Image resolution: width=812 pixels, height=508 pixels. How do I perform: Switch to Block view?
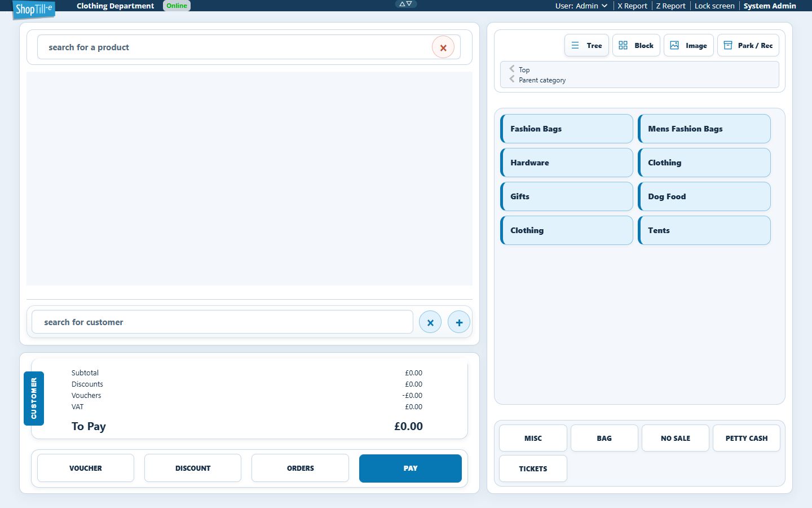pos(636,46)
